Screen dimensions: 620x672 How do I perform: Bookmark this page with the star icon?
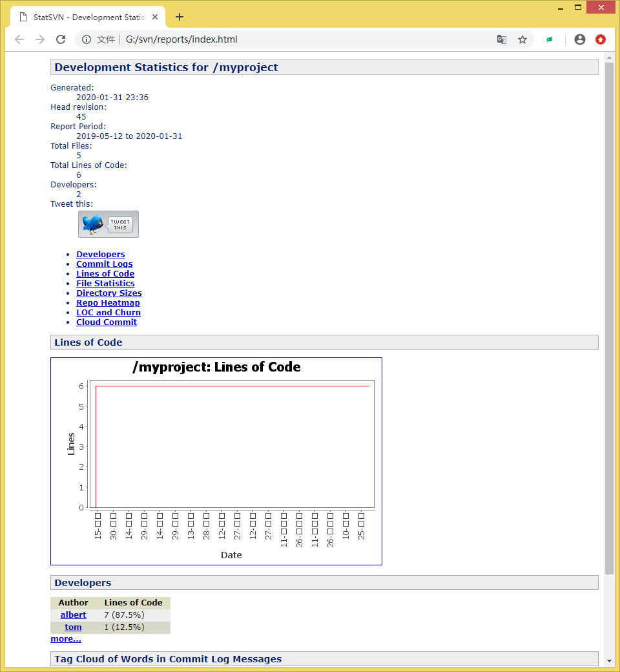[522, 39]
